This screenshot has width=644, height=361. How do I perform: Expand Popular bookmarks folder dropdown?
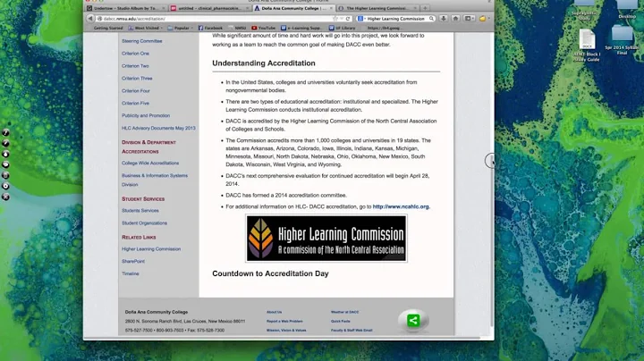tap(181, 28)
